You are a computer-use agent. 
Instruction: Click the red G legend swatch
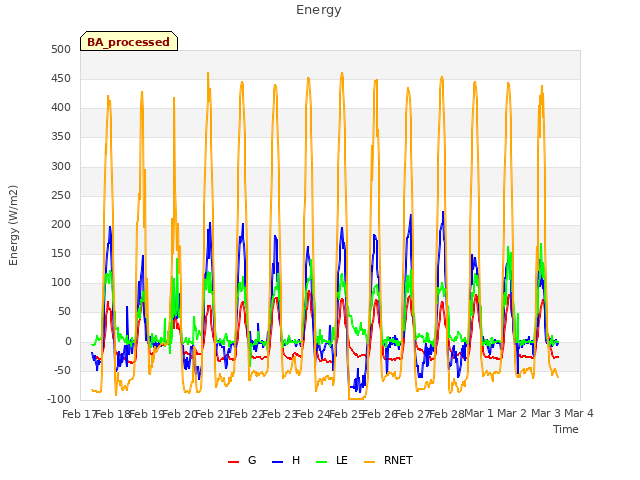coord(233,462)
